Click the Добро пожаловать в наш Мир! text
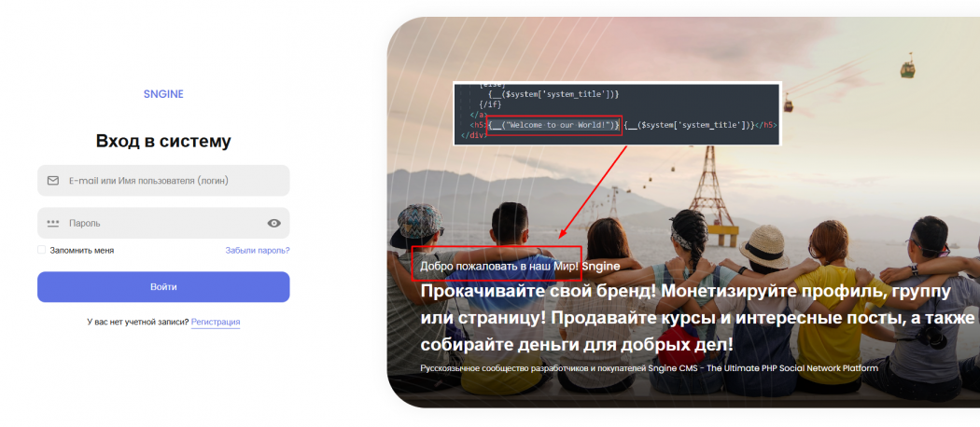980x427 pixels. point(499,266)
